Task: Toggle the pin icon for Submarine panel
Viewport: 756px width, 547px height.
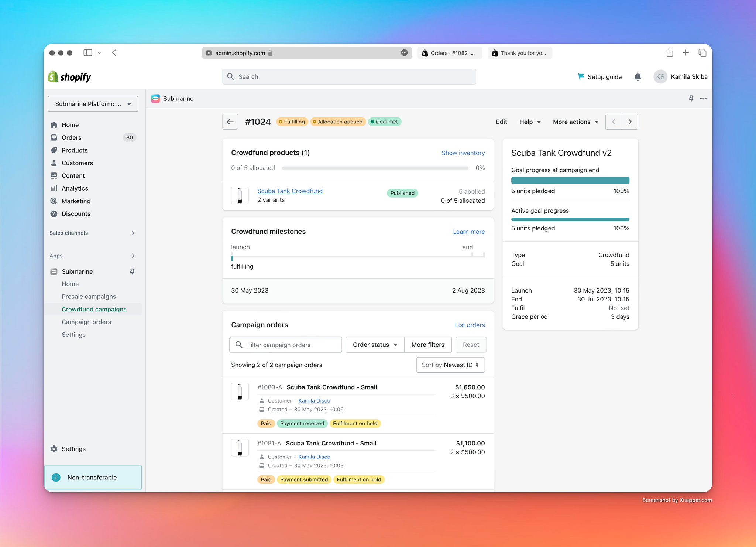Action: click(x=691, y=98)
